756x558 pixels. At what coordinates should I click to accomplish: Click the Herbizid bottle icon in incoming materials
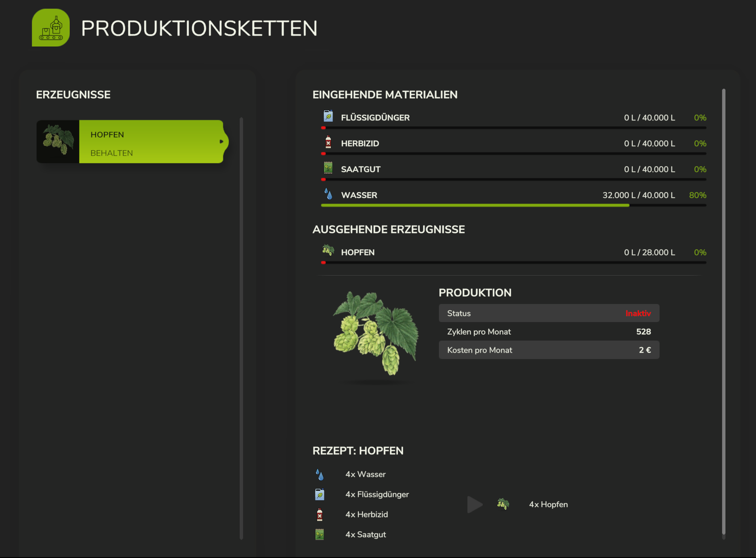[328, 142]
